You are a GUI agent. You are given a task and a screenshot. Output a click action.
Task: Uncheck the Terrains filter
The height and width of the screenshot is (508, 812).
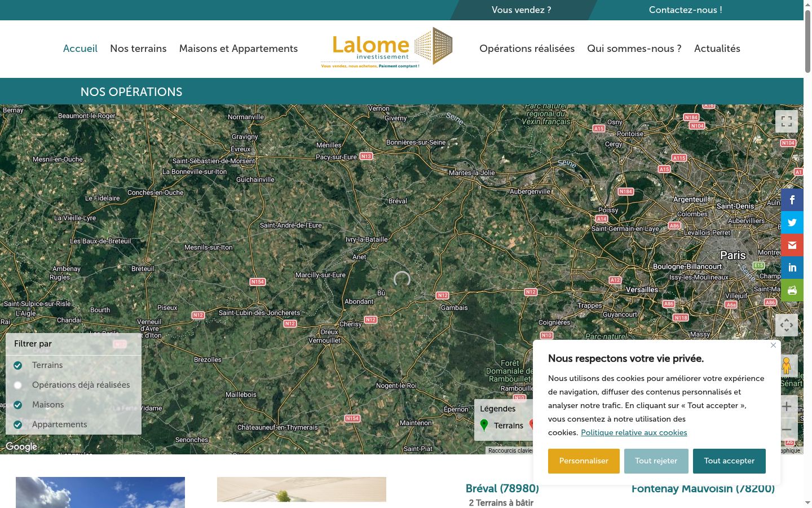pyautogui.click(x=18, y=365)
